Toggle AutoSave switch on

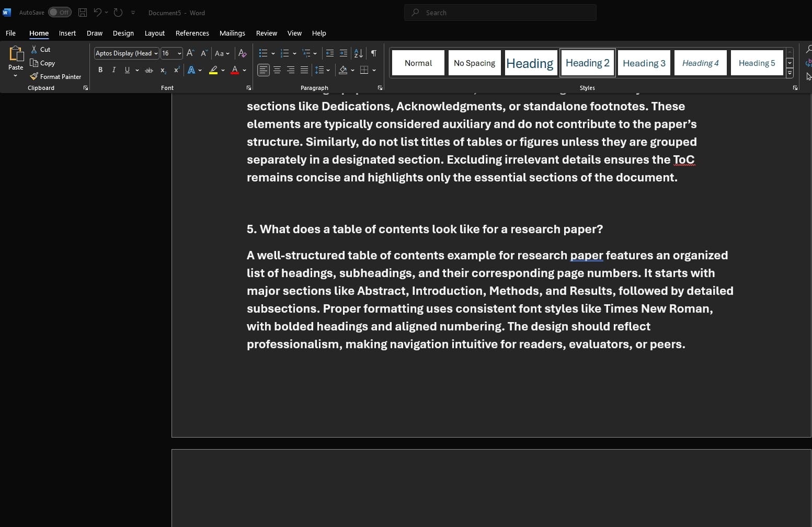(x=60, y=13)
